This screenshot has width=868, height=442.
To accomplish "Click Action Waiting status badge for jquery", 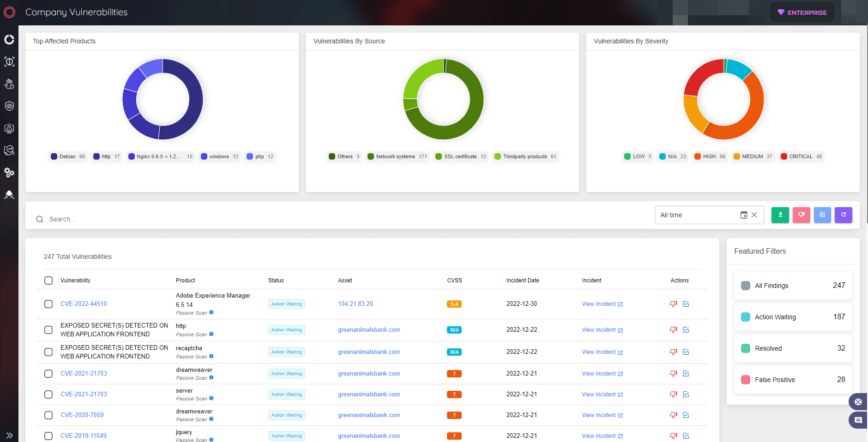I will pyautogui.click(x=287, y=436).
